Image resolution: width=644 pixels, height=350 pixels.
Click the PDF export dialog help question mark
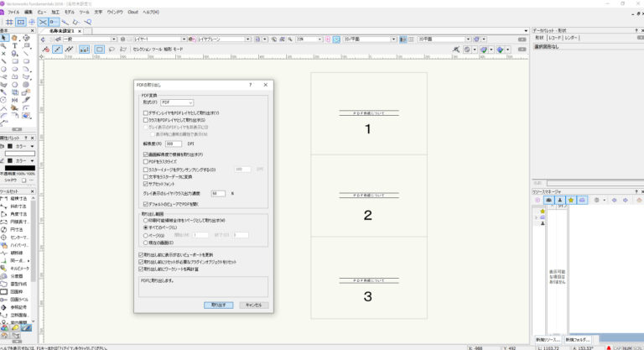[x=250, y=86]
